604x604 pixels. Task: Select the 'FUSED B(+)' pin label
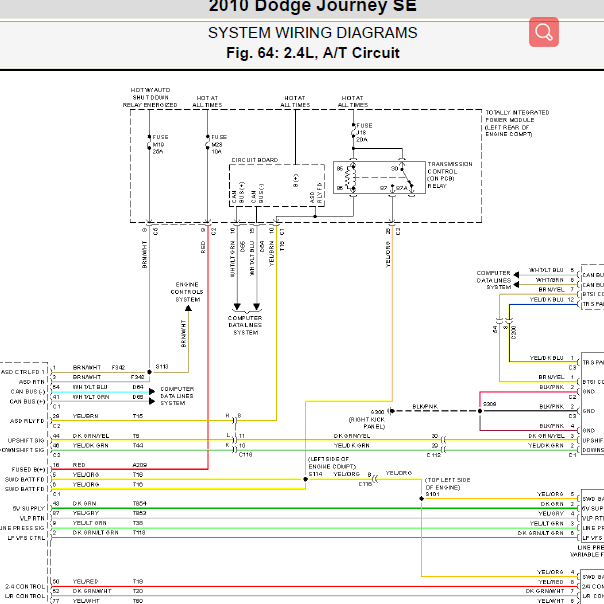29,470
